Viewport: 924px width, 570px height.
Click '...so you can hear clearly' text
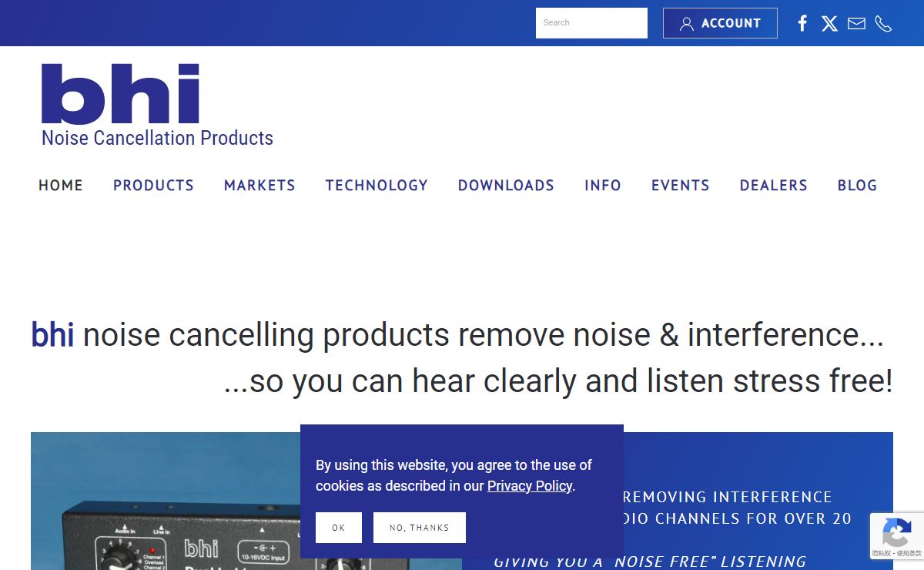[x=558, y=381]
